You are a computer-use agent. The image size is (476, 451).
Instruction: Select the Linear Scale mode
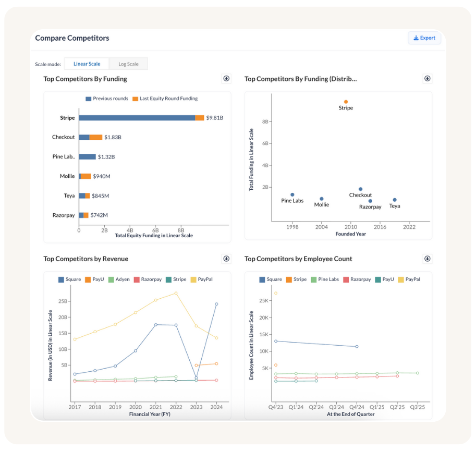(87, 63)
